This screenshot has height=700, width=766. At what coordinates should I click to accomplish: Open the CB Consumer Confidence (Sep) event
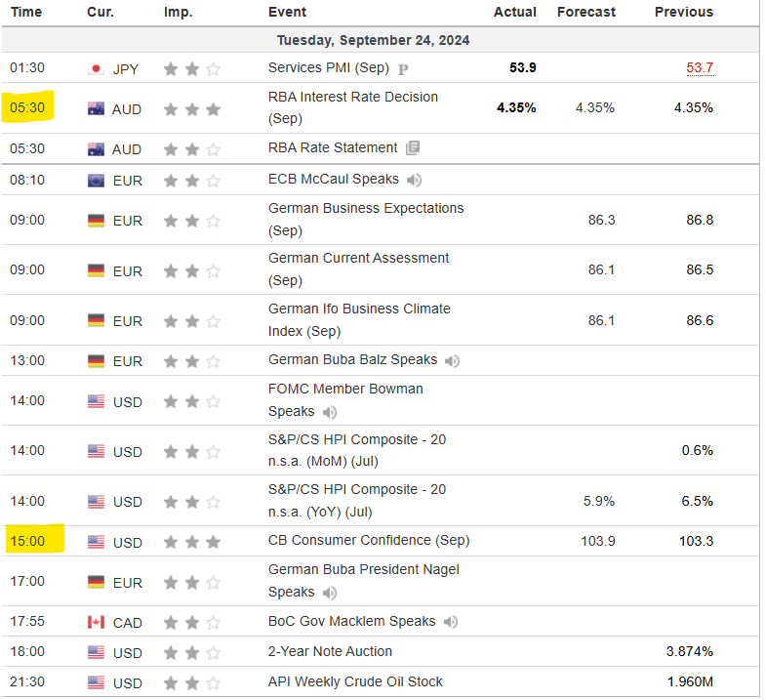coord(368,540)
